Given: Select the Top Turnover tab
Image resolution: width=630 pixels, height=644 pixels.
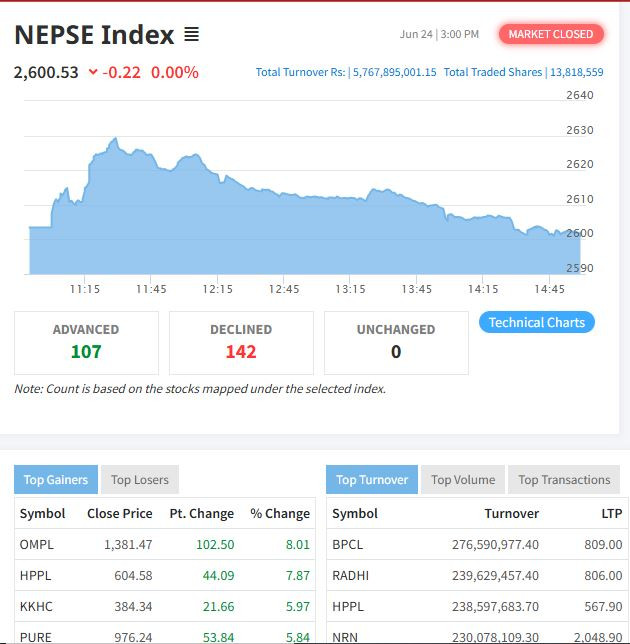Looking at the screenshot, I should click(372, 480).
